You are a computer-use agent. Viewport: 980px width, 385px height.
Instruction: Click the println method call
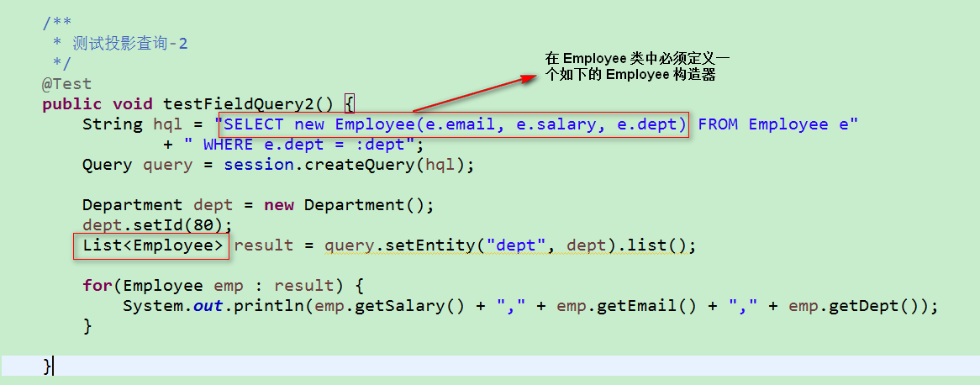point(269,306)
